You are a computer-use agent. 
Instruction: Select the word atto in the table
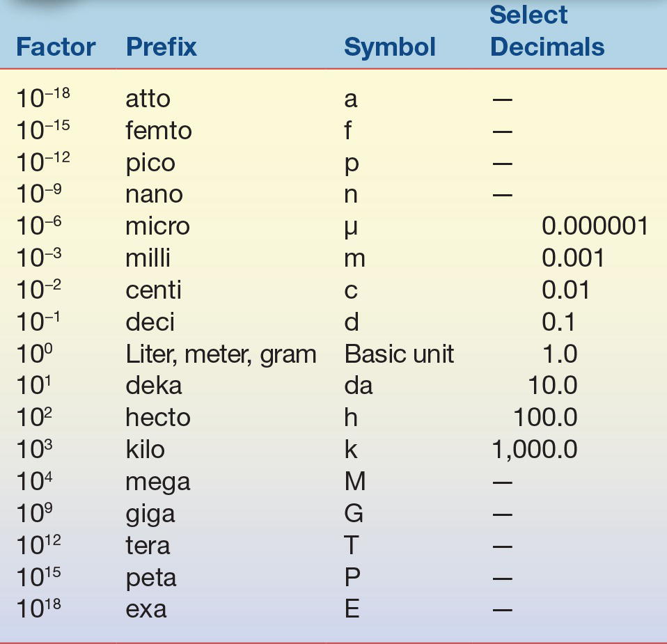pos(148,99)
